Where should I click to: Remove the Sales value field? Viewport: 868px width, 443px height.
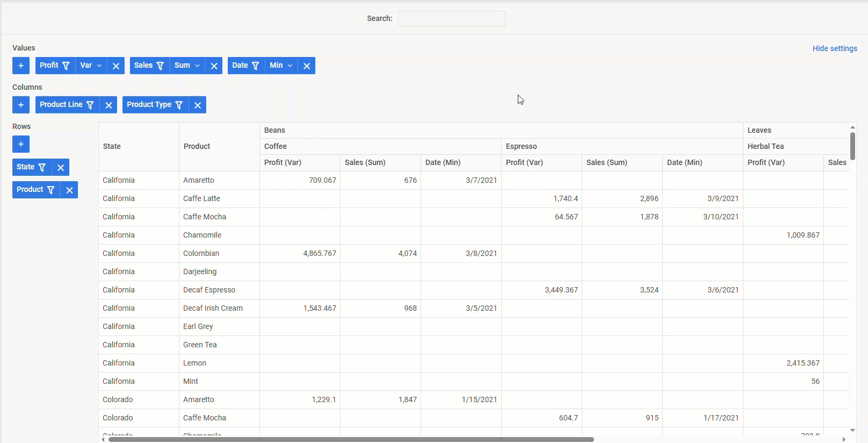(x=214, y=66)
